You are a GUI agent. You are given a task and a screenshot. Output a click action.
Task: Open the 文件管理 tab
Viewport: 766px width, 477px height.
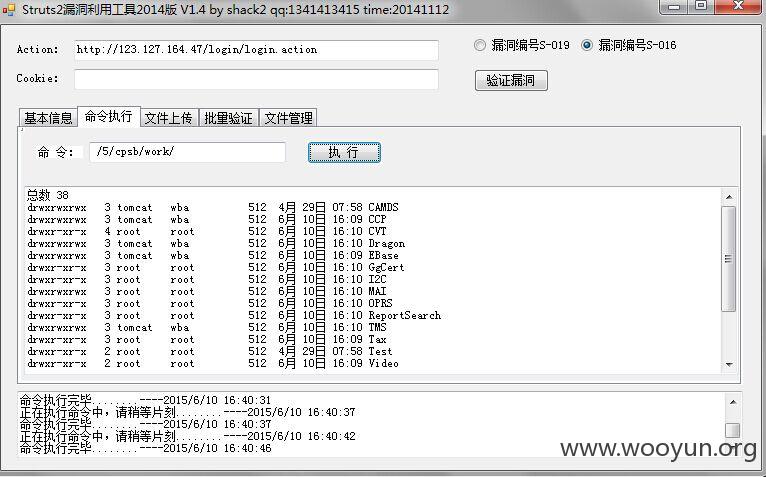pos(288,118)
